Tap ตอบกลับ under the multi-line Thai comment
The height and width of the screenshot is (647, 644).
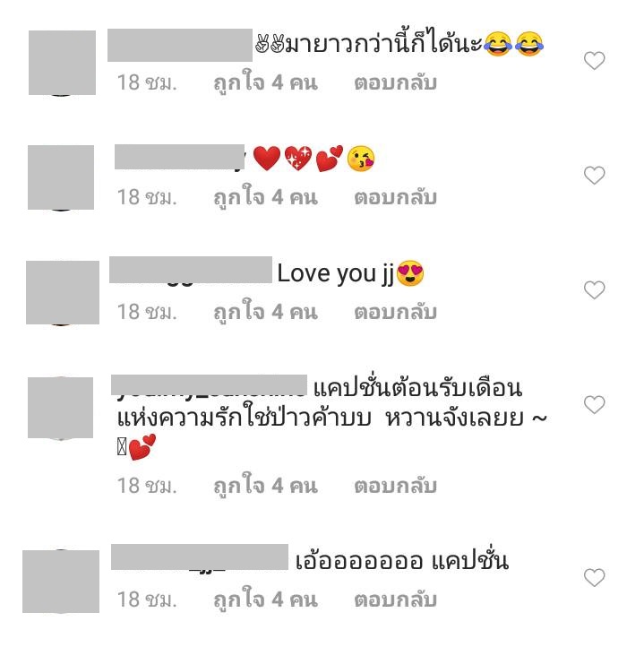395,486
